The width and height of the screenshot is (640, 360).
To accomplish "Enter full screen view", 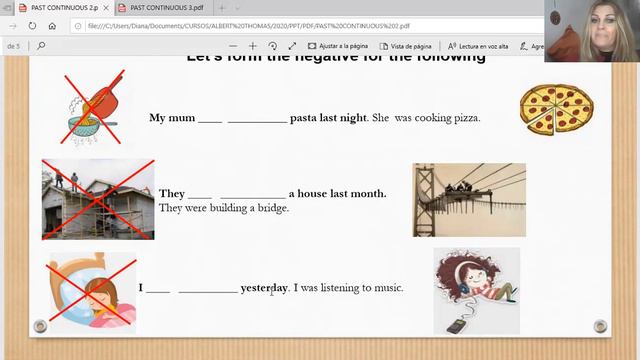I will click(x=292, y=46).
